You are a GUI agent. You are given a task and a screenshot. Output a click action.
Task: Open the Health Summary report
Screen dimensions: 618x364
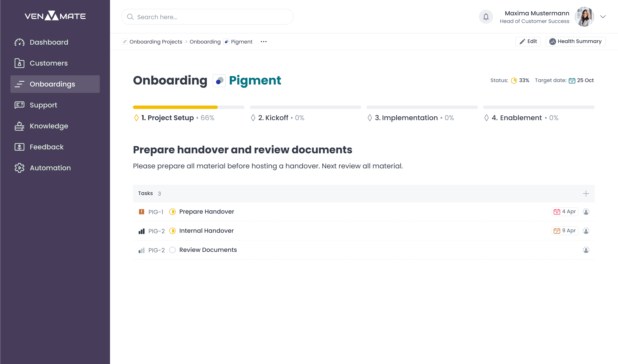576,41
